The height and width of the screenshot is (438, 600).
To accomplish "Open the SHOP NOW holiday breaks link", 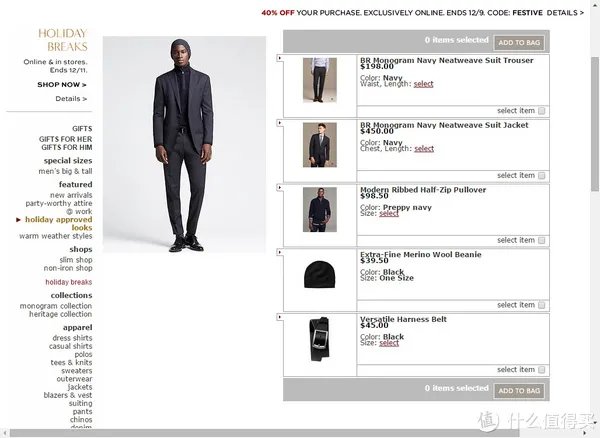I will pos(62,85).
